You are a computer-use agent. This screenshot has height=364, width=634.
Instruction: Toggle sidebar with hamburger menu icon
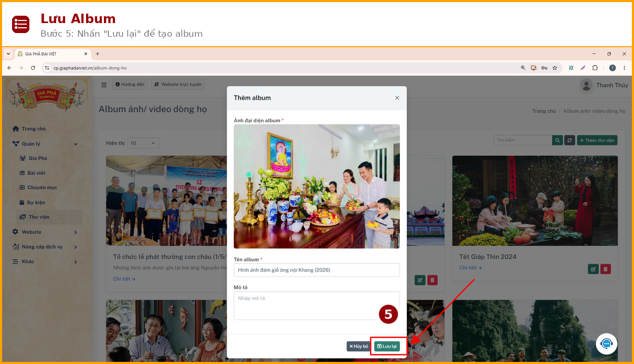coord(104,84)
